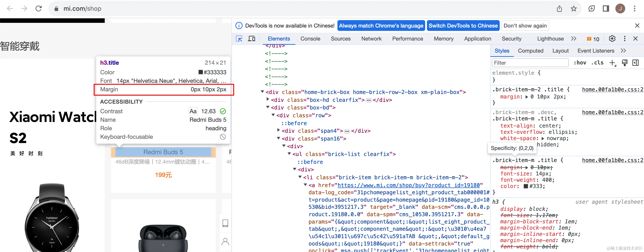The height and width of the screenshot is (252, 644).
Task: Open the product_id=19180 href link
Action: tap(409, 185)
